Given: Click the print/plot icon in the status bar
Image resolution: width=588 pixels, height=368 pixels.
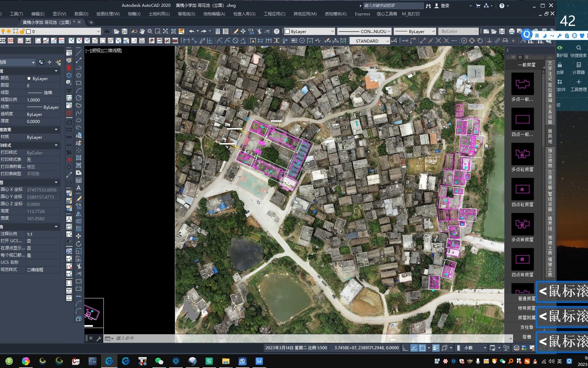Looking at the screenshot, I should pyautogui.click(x=516, y=348).
